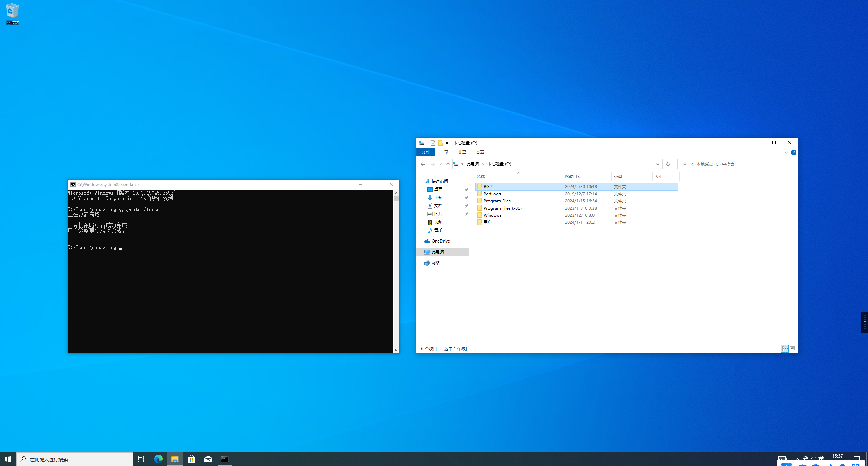Click the search box for 本地磁盘 (C:)
Screen dimensions: 868x466
735,164
